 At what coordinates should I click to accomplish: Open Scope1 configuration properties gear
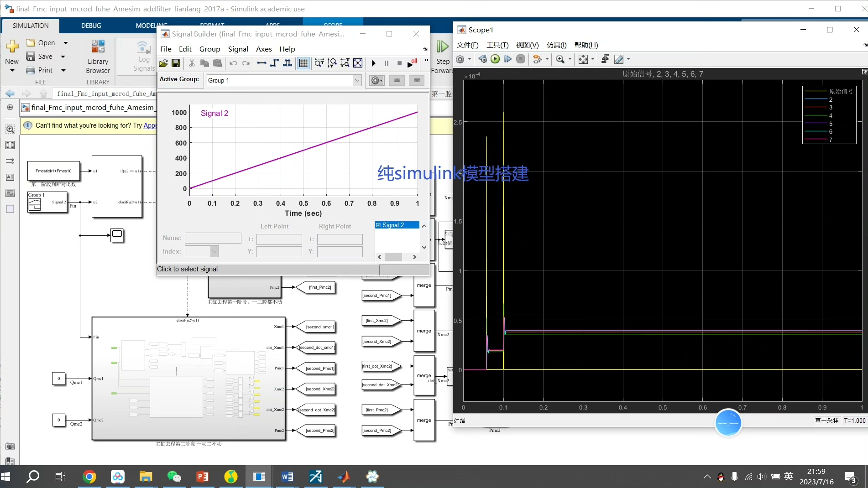pyautogui.click(x=460, y=59)
